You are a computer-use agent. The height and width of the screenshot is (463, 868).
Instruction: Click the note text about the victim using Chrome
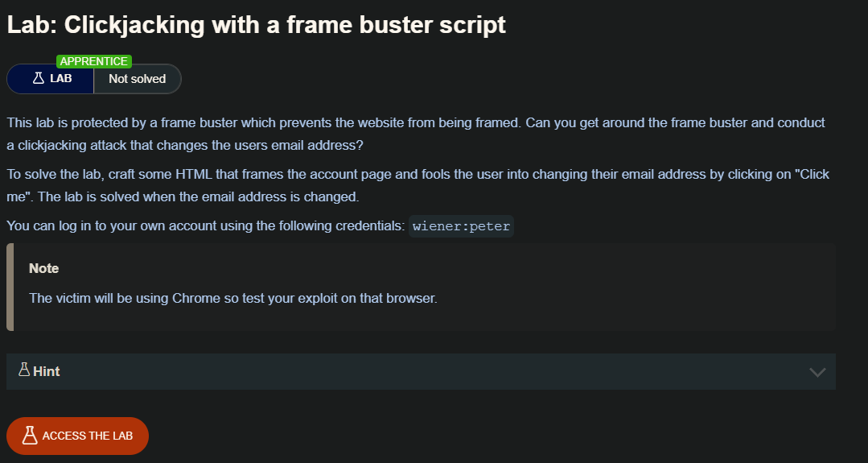tap(232, 298)
